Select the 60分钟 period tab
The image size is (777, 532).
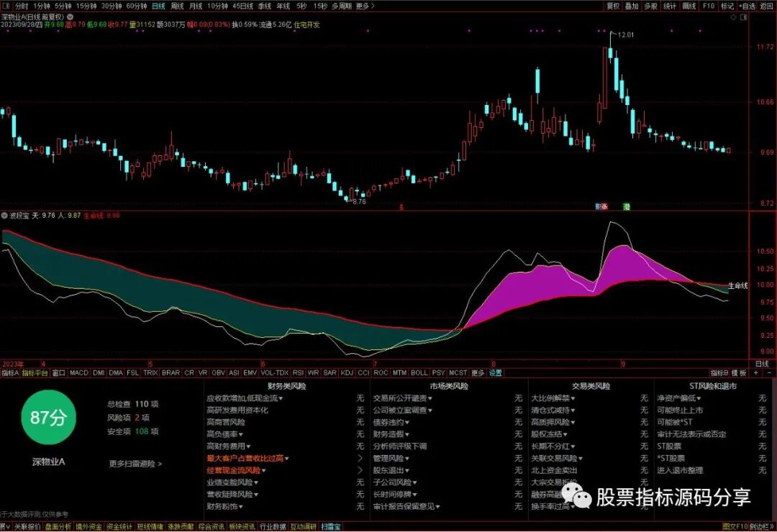coord(136,6)
